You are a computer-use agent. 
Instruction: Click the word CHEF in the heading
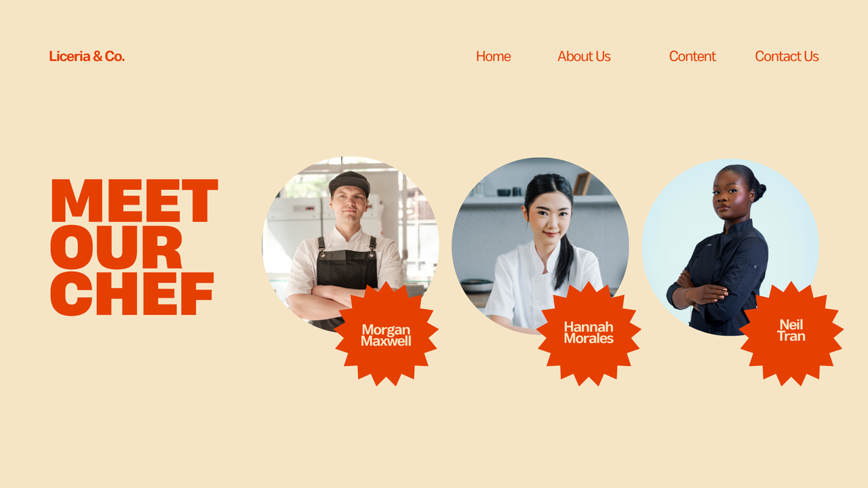coord(132,293)
